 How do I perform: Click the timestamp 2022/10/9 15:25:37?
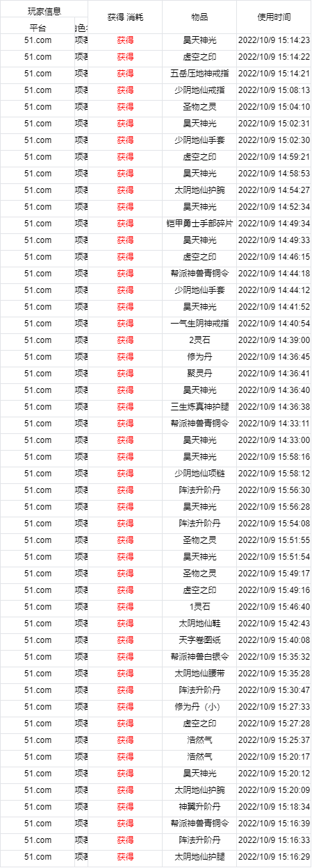pyautogui.click(x=274, y=740)
